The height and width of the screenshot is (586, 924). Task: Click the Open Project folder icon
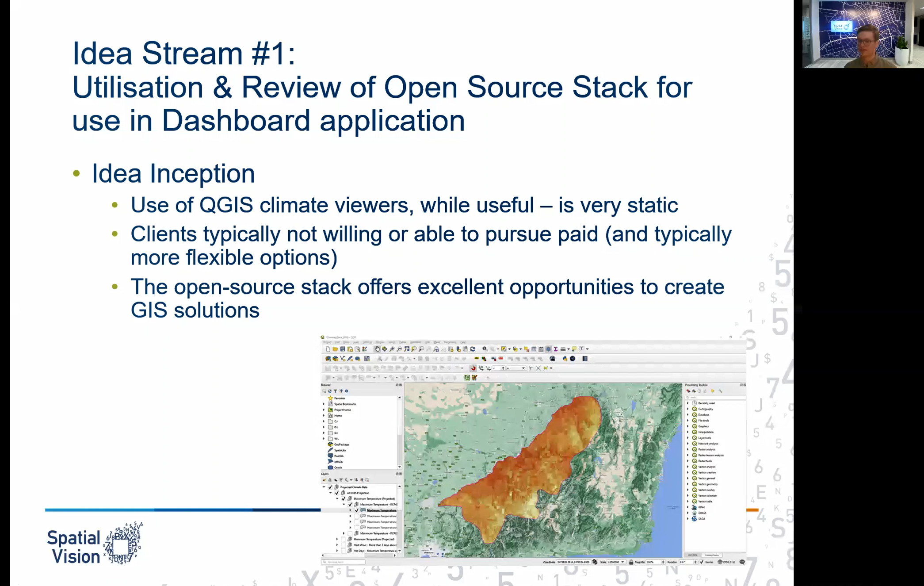335,349
